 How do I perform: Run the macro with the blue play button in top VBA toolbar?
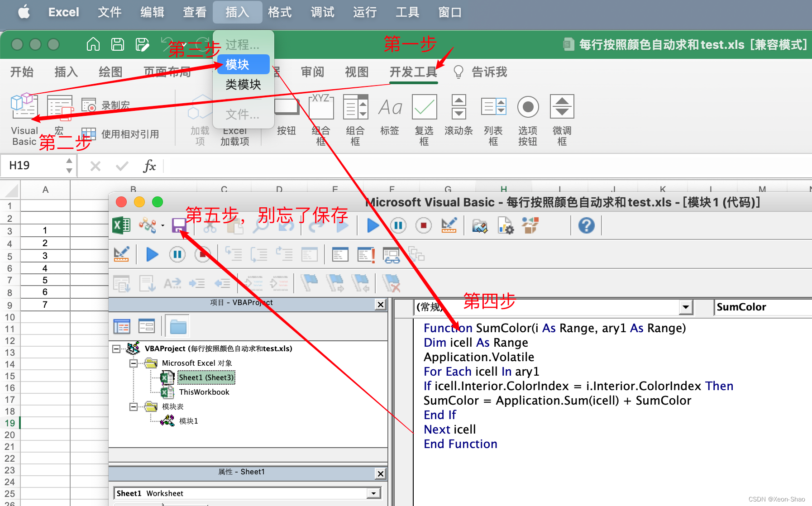point(373,225)
